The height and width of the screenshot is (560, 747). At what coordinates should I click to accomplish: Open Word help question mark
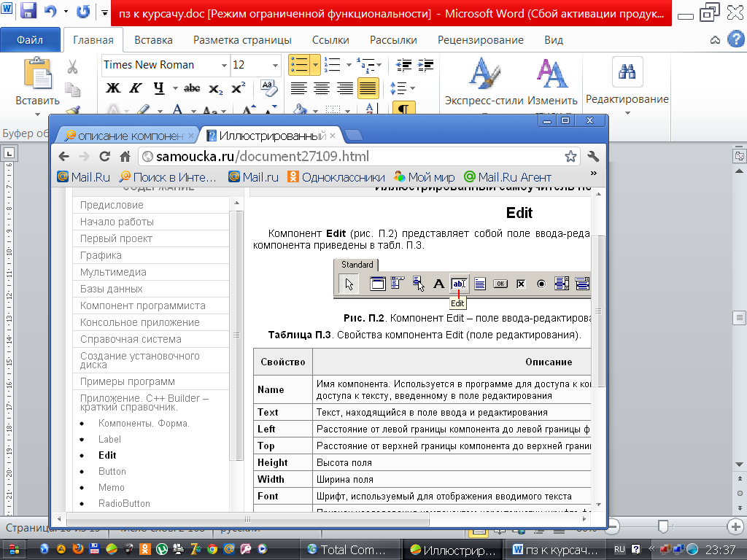click(736, 39)
